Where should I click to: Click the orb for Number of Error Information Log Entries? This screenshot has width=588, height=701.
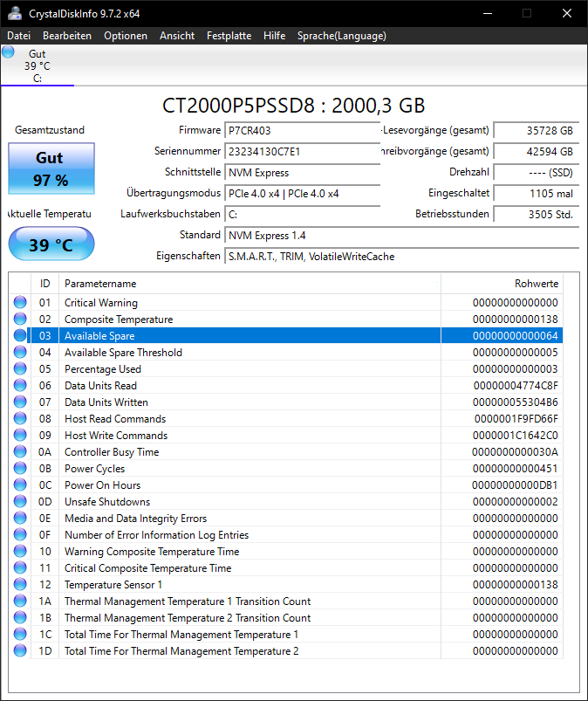[x=20, y=534]
